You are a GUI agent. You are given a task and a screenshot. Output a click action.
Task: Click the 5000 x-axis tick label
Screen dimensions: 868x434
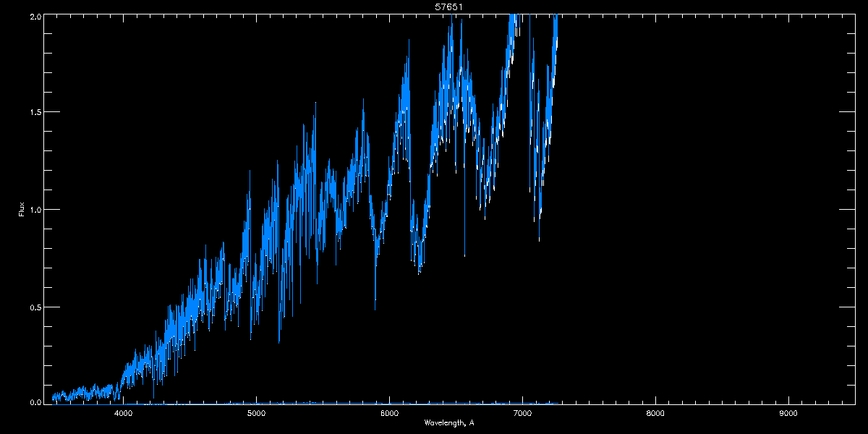click(x=256, y=413)
